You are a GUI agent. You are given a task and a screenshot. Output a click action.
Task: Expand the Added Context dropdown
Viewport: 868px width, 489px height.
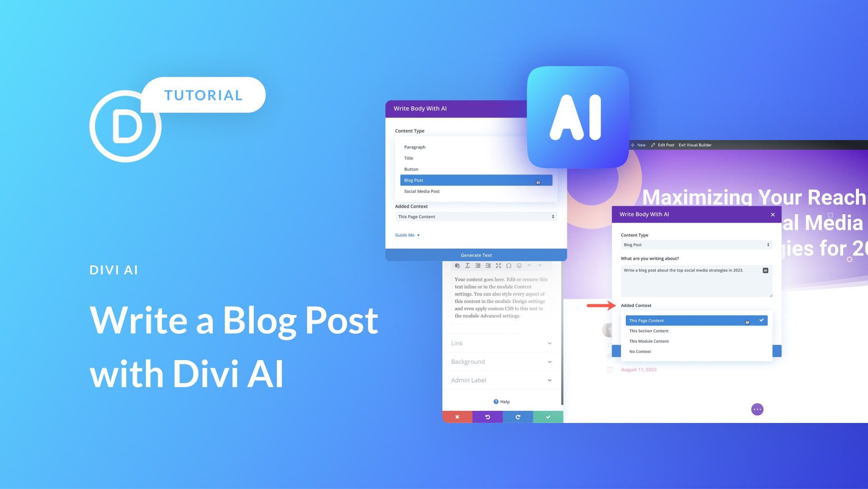coord(695,320)
